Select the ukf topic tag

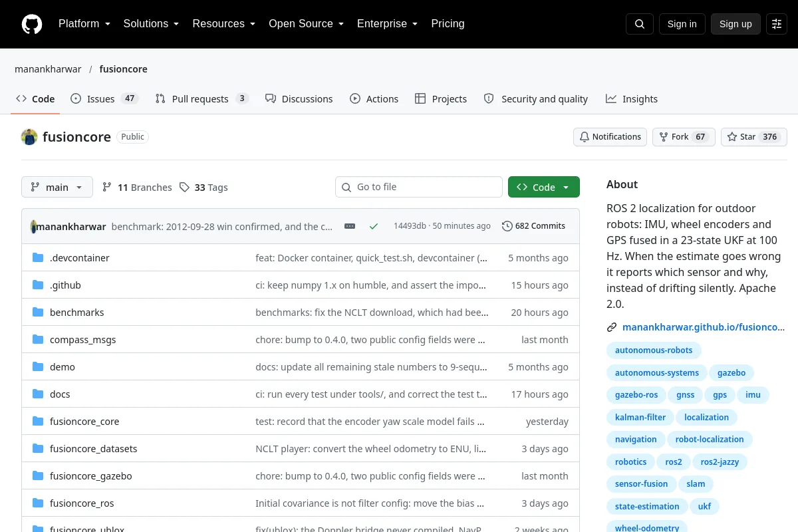[705, 507]
